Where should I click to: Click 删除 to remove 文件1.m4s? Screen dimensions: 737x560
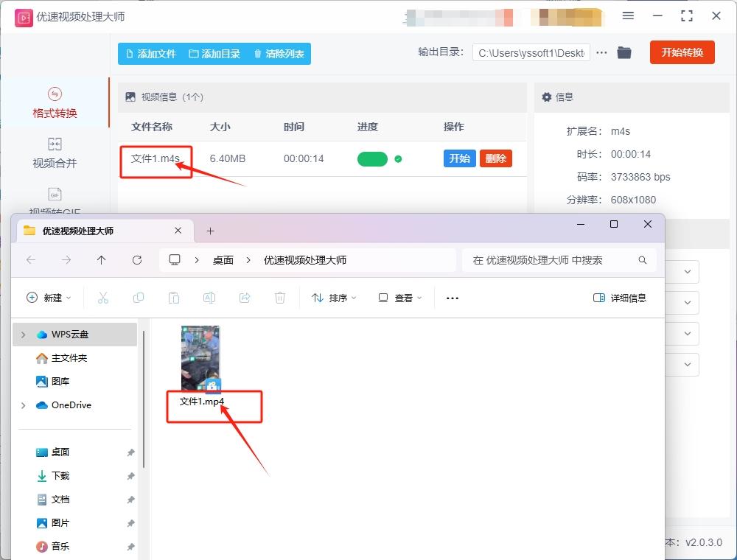[x=495, y=158]
